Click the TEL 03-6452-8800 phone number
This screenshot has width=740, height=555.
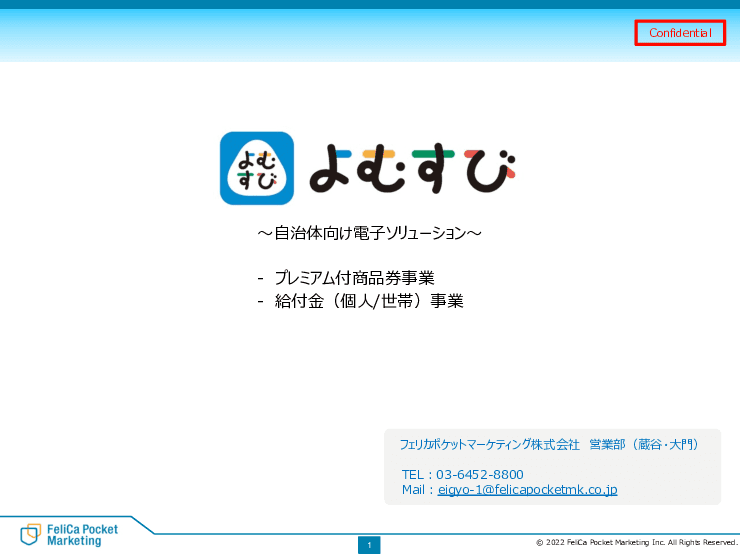click(x=479, y=474)
